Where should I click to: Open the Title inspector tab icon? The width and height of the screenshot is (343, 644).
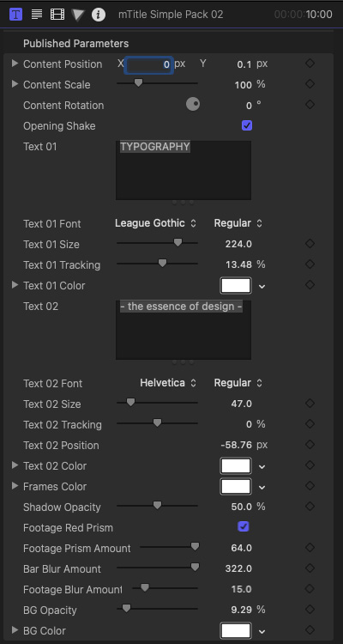coord(16,15)
